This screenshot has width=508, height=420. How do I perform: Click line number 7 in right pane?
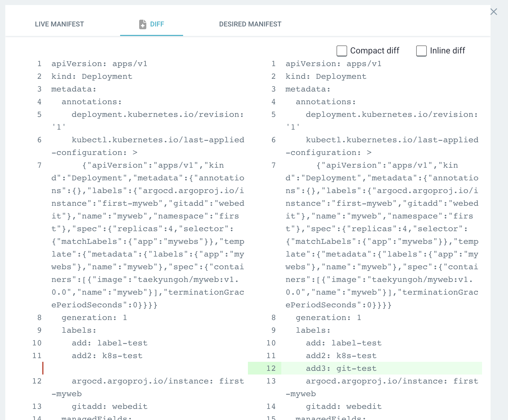click(x=273, y=165)
